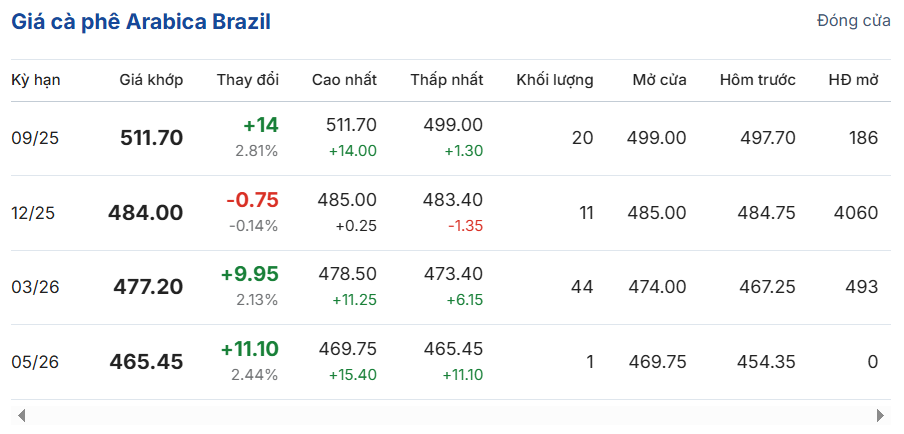Sort by Giá khớp column header

click(x=151, y=80)
